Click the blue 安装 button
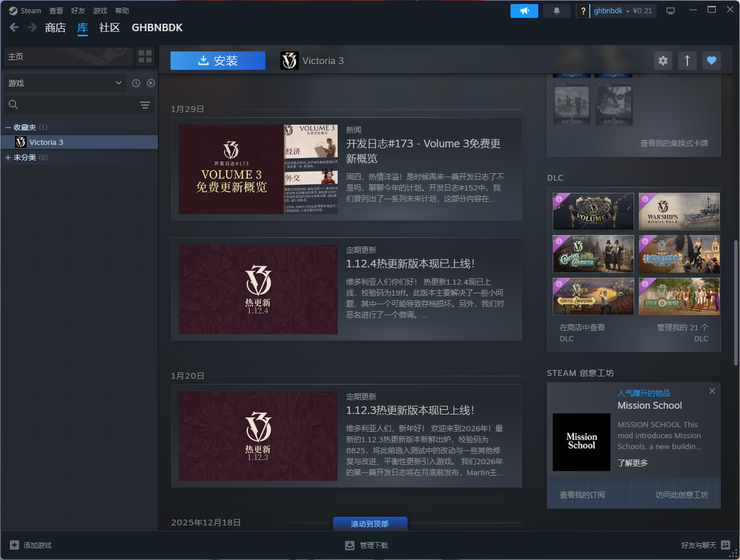Viewport: 740px width, 560px height. tap(217, 61)
